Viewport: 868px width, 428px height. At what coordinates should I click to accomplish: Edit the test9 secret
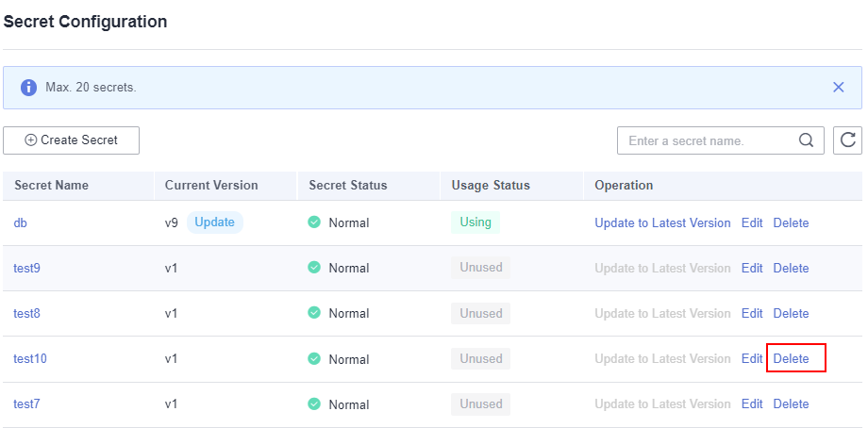pyautogui.click(x=752, y=268)
